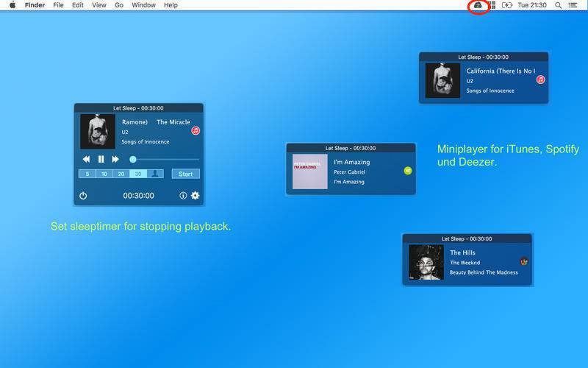588x368 pixels.
Task: Select the 20 minute timer preset
Action: 121,174
